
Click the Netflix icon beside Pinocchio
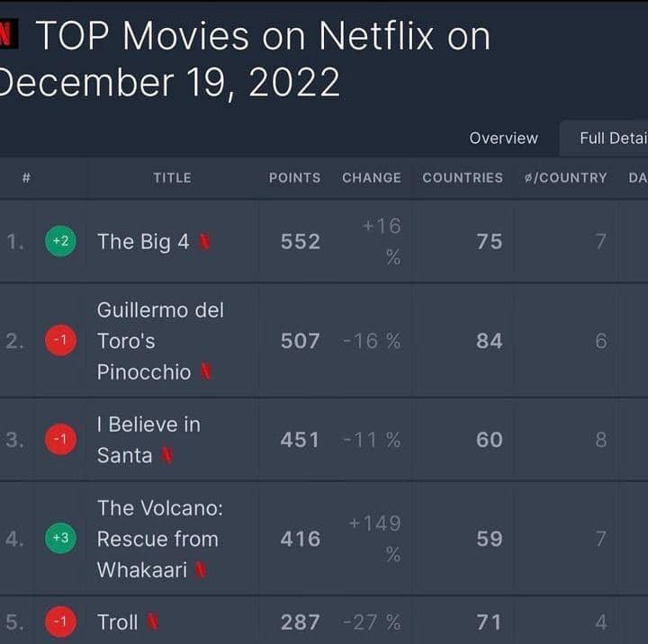[x=205, y=372]
